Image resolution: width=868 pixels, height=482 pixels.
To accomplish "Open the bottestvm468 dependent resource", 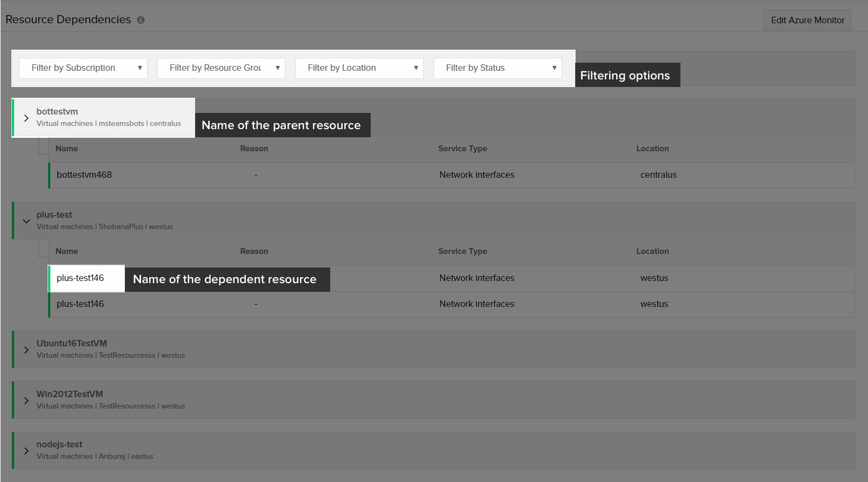I will pos(84,175).
